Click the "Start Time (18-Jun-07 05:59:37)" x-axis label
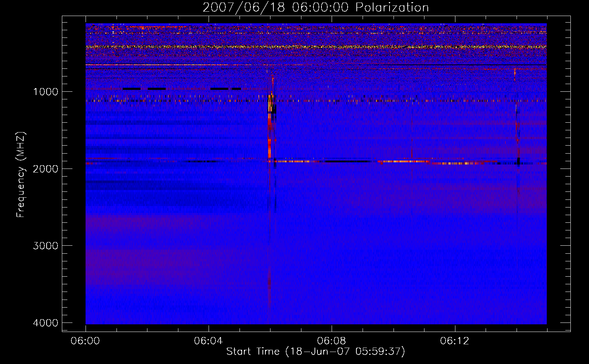This screenshot has height=364, width=589. 316,352
